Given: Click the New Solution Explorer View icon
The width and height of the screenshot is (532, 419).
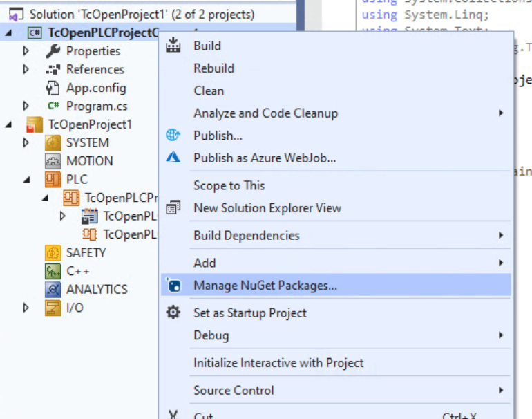Looking at the screenshot, I should point(173,207).
